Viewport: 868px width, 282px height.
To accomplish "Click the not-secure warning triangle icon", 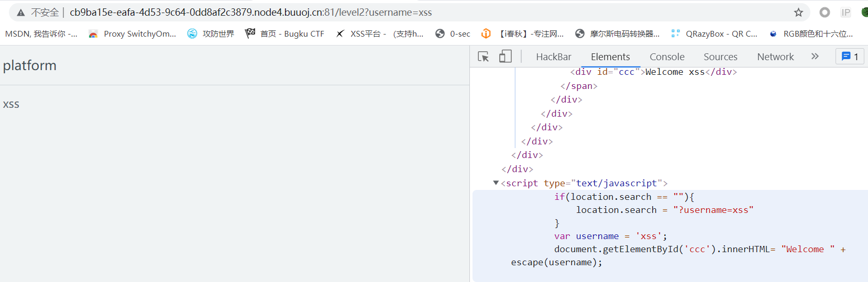I will pos(21,13).
